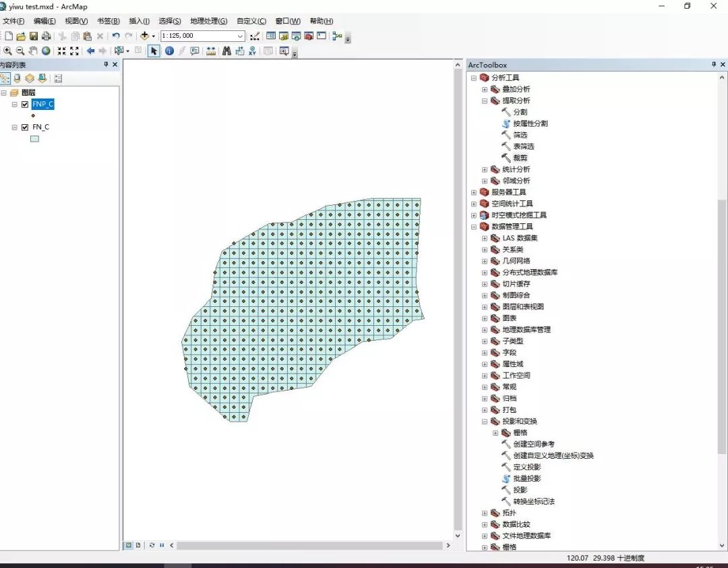The image size is (728, 568).
Task: Expand the 叠加分析 toolset
Action: pyautogui.click(x=484, y=89)
